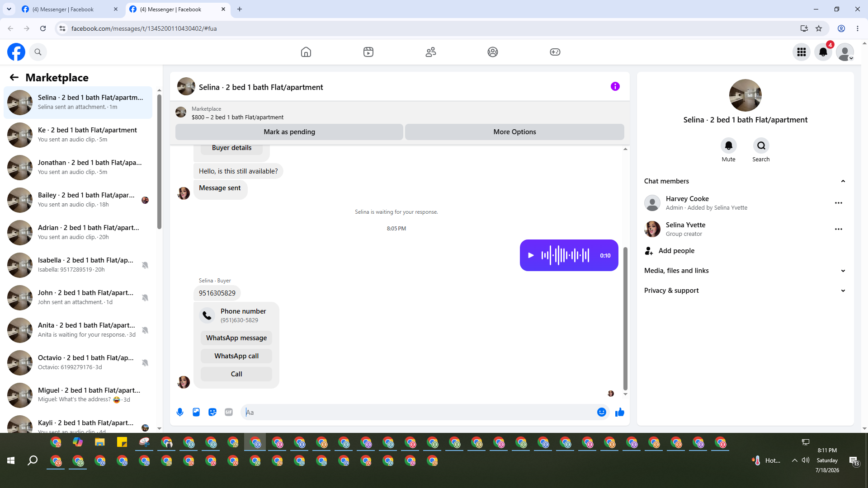Go back from Marketplace with arrow
868x488 pixels.
pyautogui.click(x=14, y=77)
